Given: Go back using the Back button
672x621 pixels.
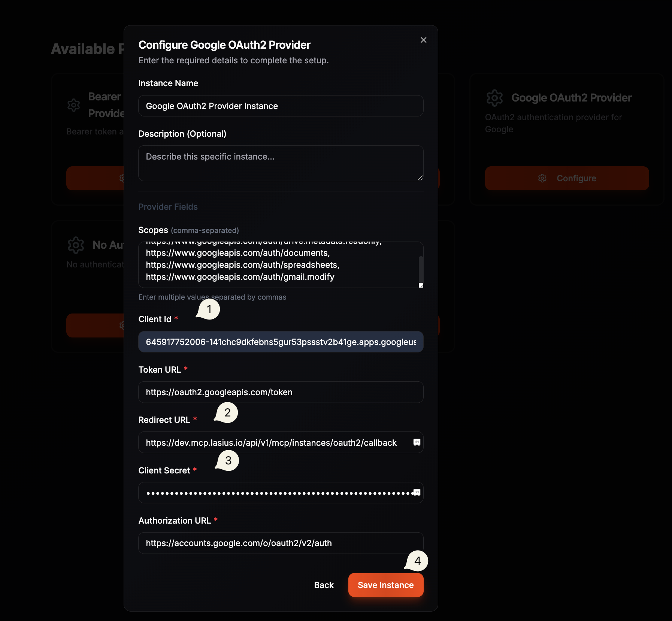Looking at the screenshot, I should pos(324,585).
